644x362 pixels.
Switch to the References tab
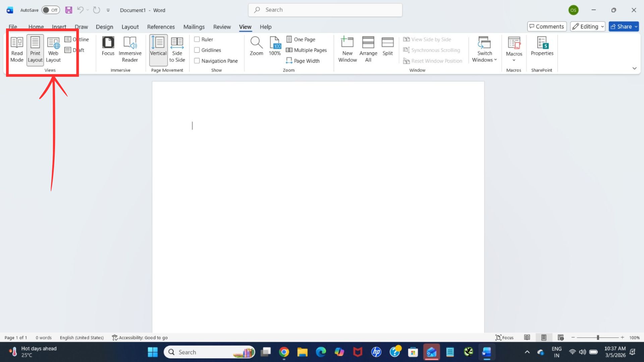[x=161, y=27]
